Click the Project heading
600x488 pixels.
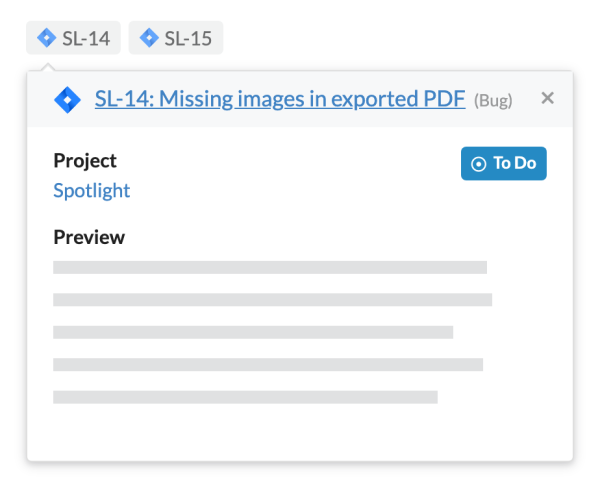[85, 161]
